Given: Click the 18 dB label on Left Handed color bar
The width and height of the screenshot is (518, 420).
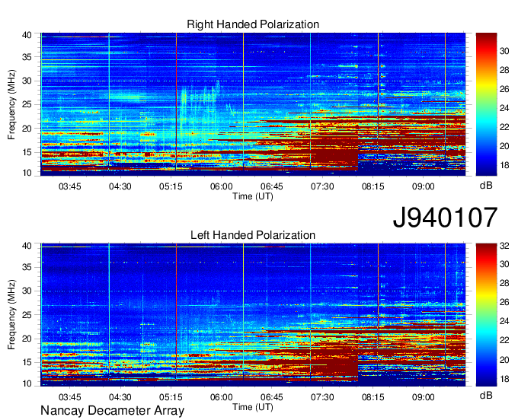Looking at the screenshot, I should (x=504, y=379).
